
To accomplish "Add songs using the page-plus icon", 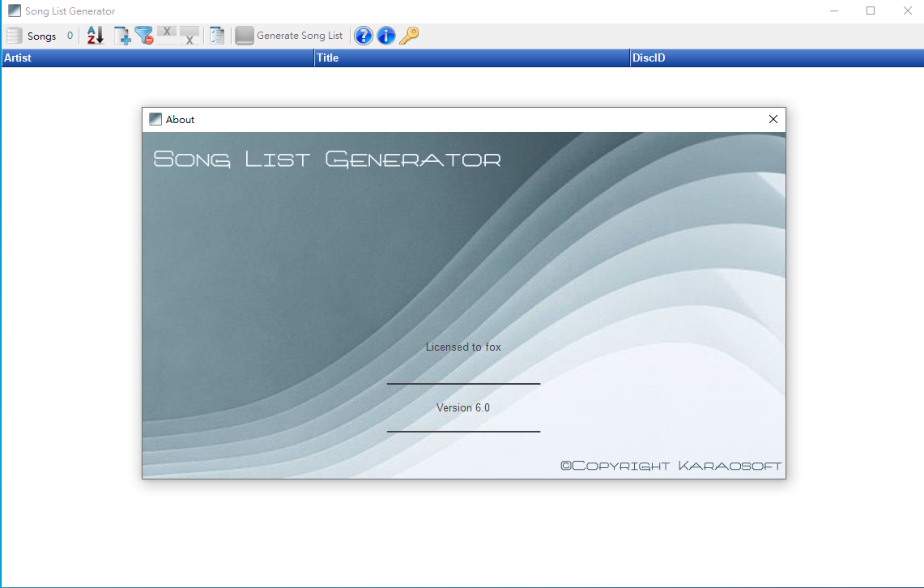I will pos(122,36).
